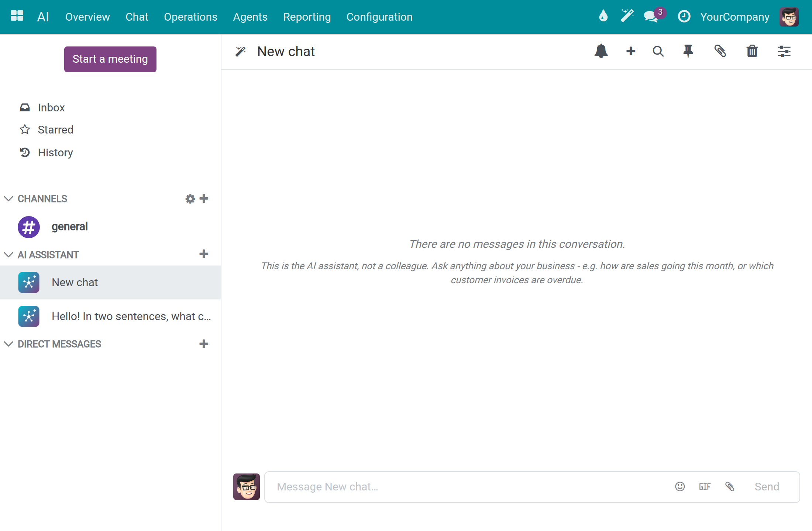Screen dimensions: 812x531
Task: Start new AI Assistant chat with plus
Action: [204, 254]
